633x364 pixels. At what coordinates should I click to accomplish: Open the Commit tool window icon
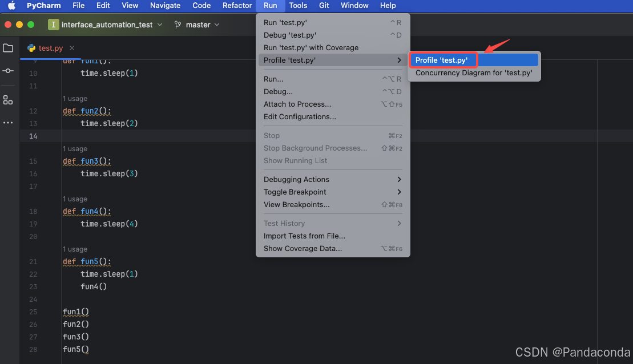tap(8, 71)
